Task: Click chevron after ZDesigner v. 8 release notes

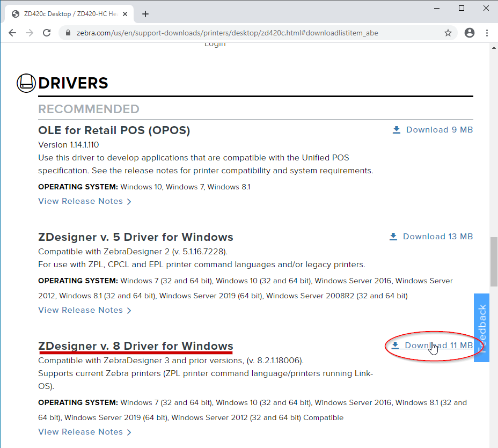Action: [x=129, y=432]
